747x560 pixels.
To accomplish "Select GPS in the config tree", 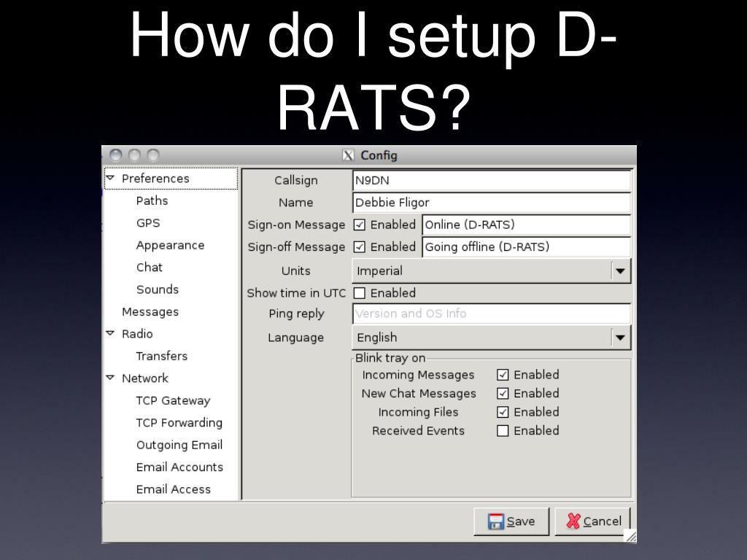I will click(x=148, y=223).
